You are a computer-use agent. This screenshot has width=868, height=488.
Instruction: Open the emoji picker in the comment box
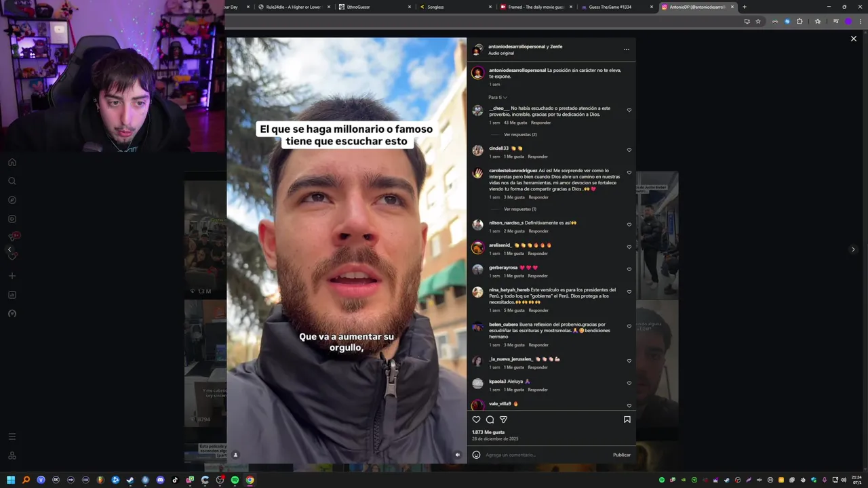pyautogui.click(x=476, y=455)
